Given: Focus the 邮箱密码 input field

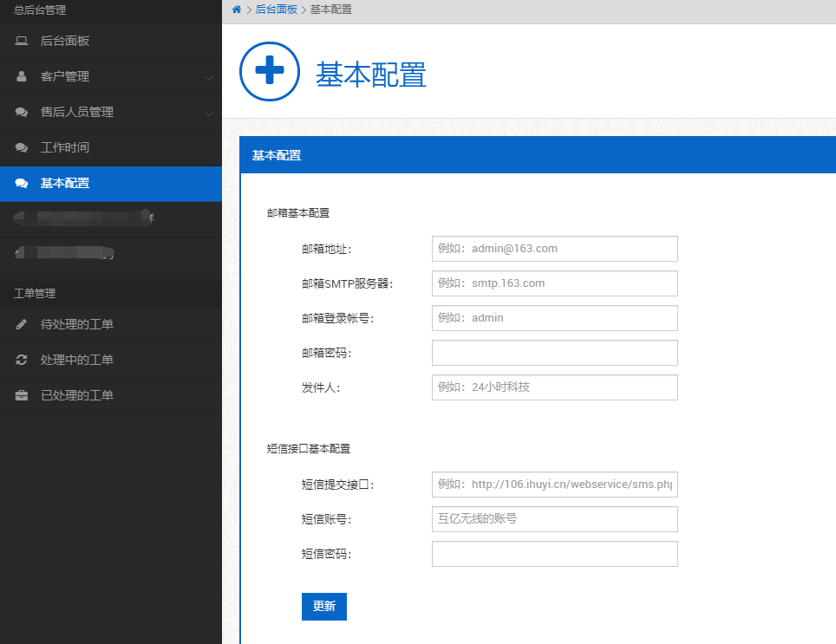Looking at the screenshot, I should coord(554,353).
